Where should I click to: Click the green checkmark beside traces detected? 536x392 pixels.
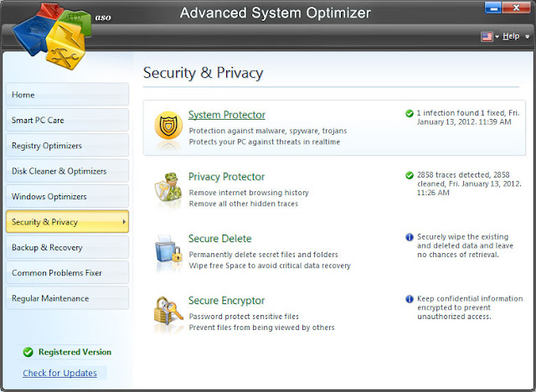tap(410, 175)
